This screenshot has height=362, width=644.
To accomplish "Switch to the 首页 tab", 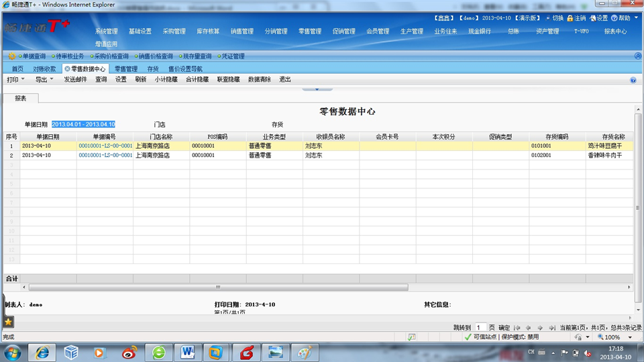I will click(x=17, y=69).
